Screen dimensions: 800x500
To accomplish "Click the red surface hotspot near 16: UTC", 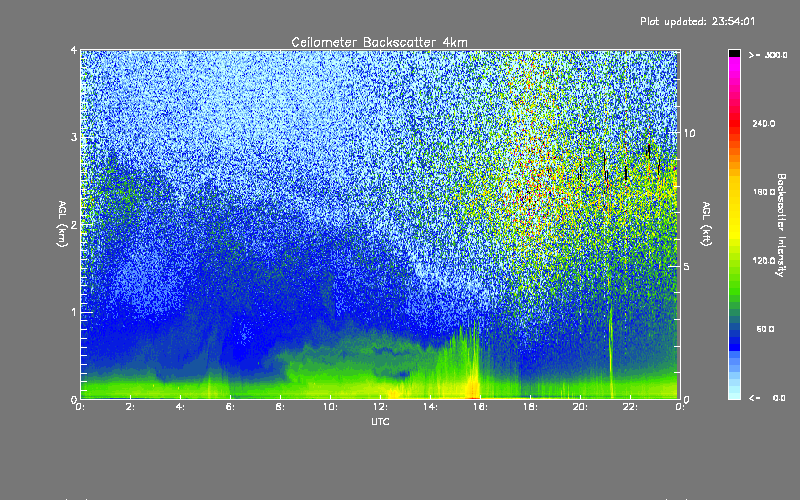I will [473, 396].
